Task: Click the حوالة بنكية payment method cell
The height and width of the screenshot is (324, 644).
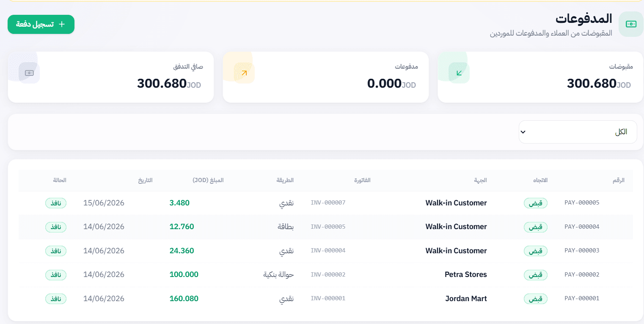Action: pos(278,274)
